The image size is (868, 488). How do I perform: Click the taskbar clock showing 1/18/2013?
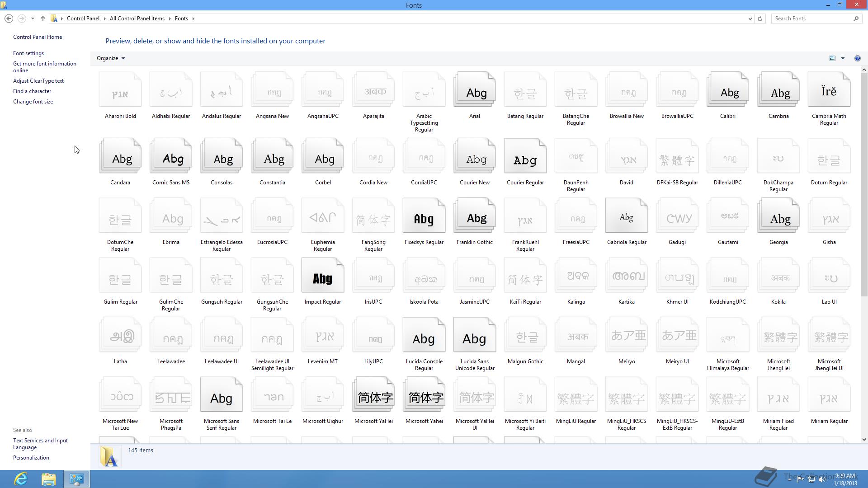[845, 479]
